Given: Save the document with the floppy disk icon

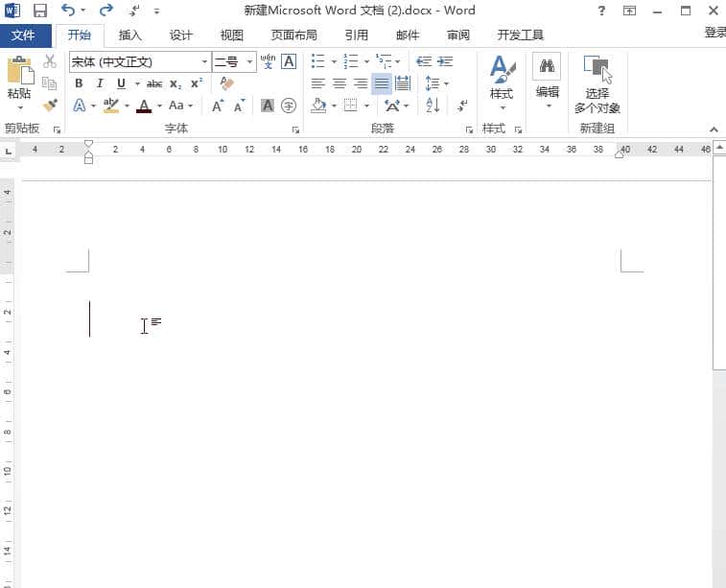Looking at the screenshot, I should [40, 11].
